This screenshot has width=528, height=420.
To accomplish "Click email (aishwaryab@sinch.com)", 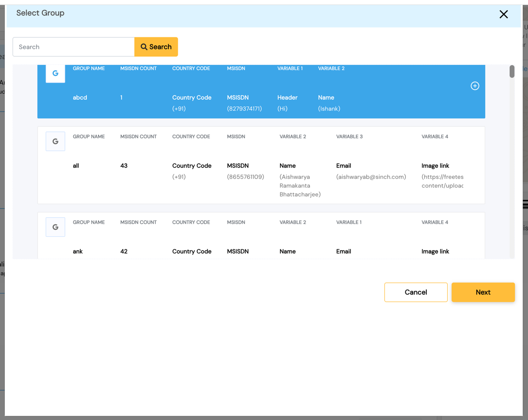I will [x=371, y=177].
